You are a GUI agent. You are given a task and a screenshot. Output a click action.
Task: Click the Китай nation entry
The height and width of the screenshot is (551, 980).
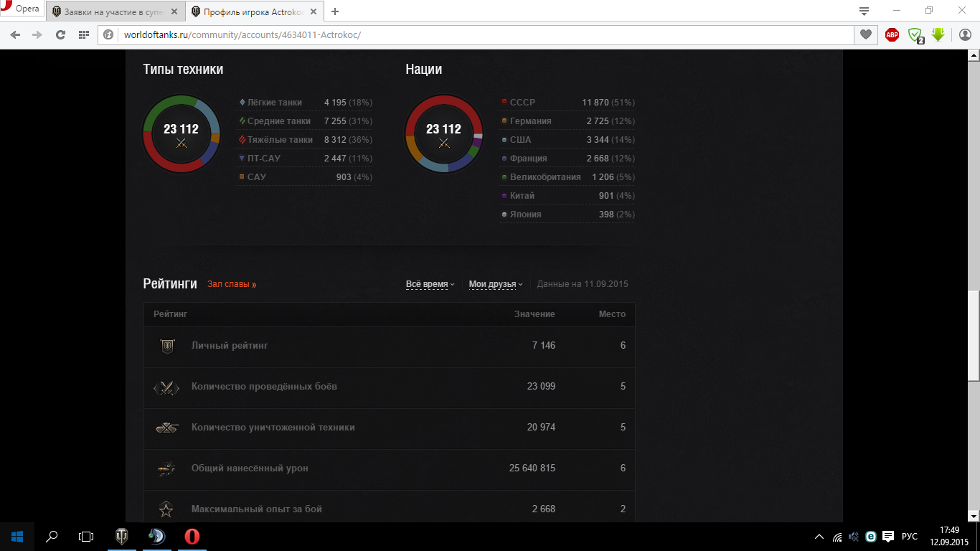[567, 196]
